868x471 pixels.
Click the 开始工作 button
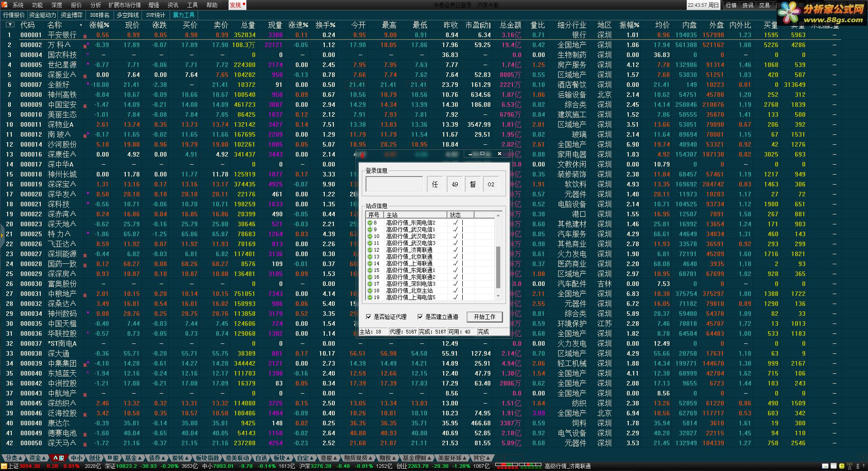click(x=484, y=317)
